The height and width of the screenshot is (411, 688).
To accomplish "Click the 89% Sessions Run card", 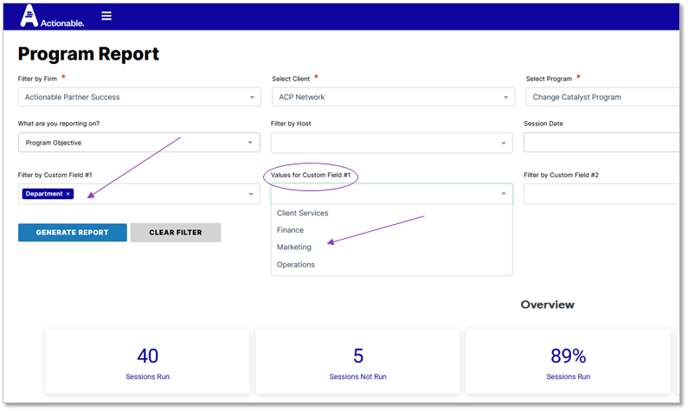I will [568, 361].
